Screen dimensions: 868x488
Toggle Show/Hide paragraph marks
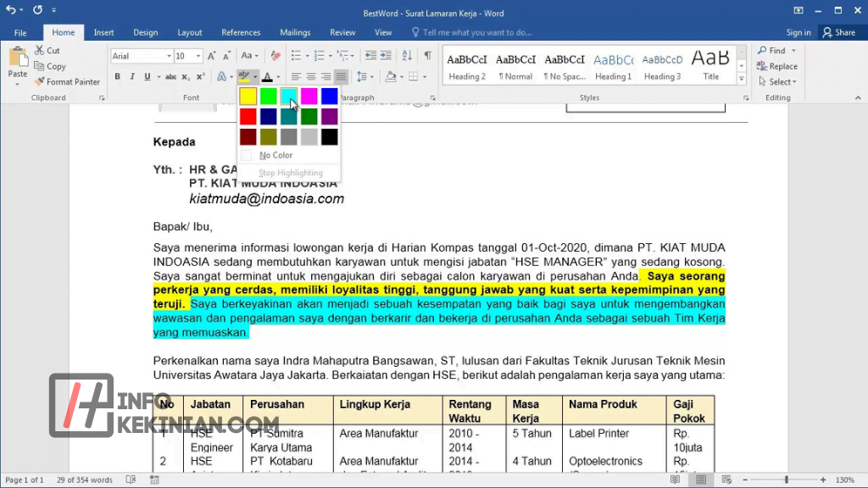point(427,56)
